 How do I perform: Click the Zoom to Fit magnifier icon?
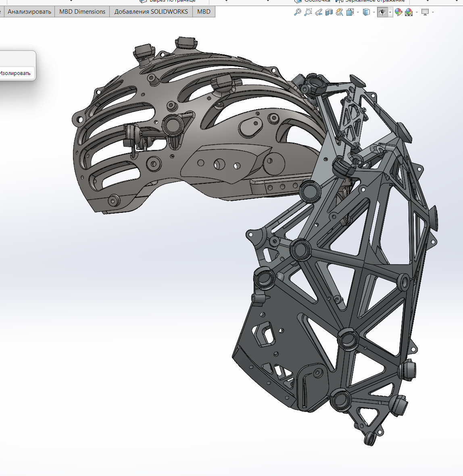tap(298, 12)
